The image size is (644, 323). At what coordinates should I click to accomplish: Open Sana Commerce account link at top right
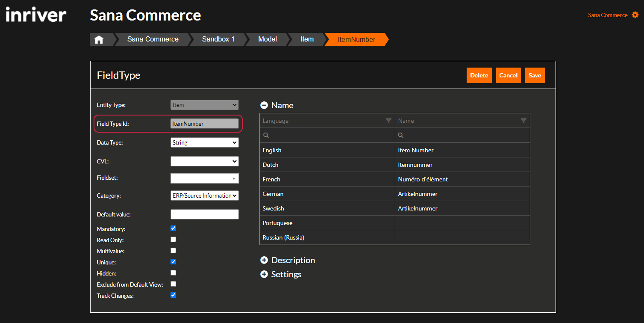[608, 15]
